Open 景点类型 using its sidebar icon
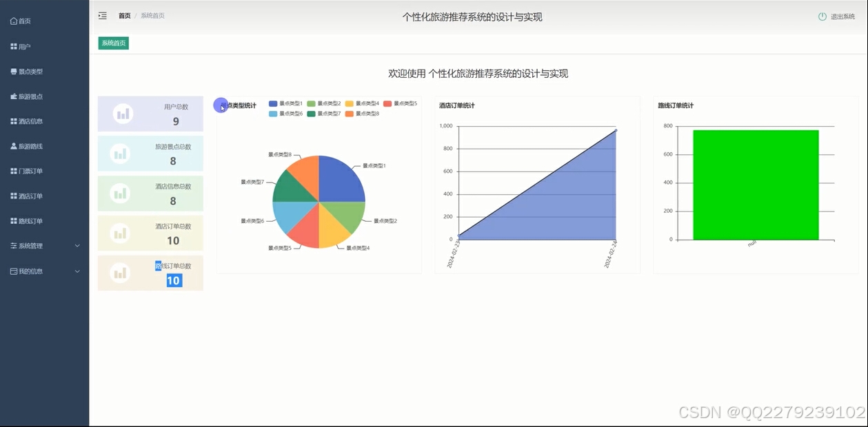Screen dimensions: 868x427 [14, 72]
